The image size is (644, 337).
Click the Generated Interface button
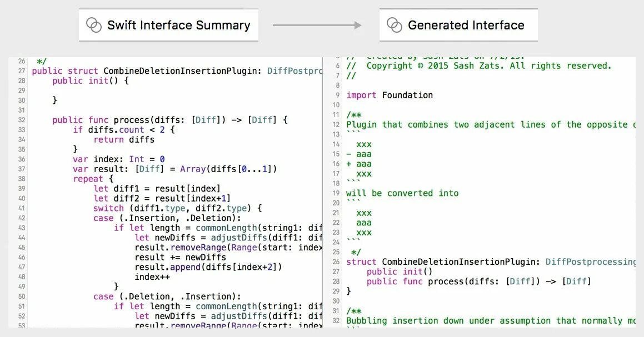[458, 25]
